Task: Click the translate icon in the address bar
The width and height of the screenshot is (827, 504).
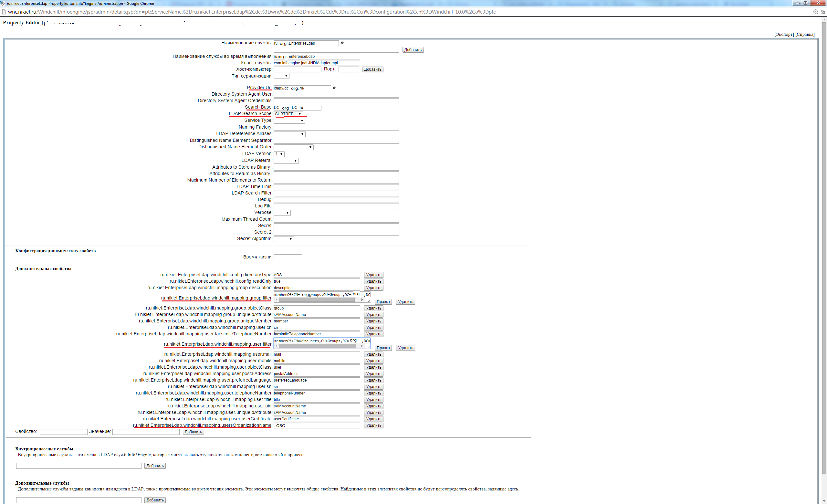Action: [x=823, y=12]
